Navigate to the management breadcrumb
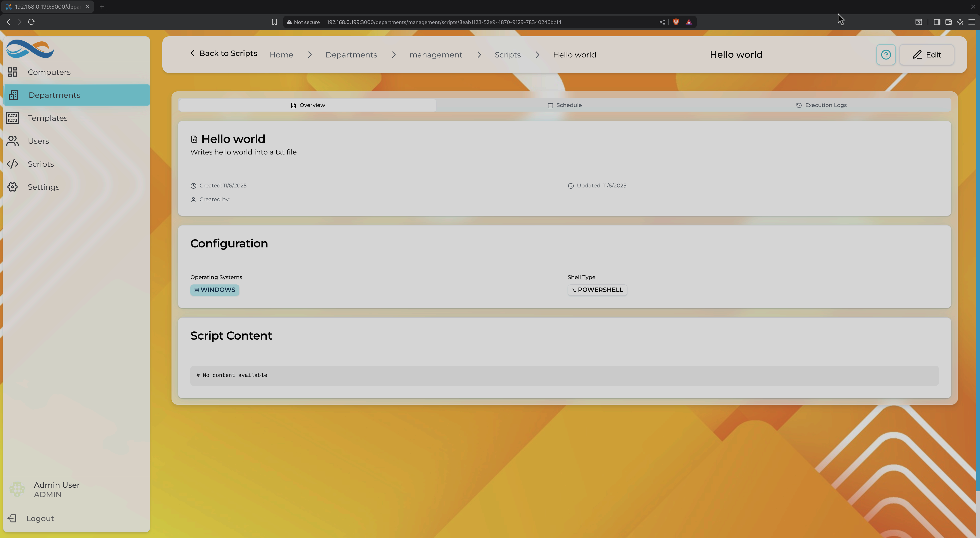This screenshot has height=538, width=980. (x=436, y=55)
